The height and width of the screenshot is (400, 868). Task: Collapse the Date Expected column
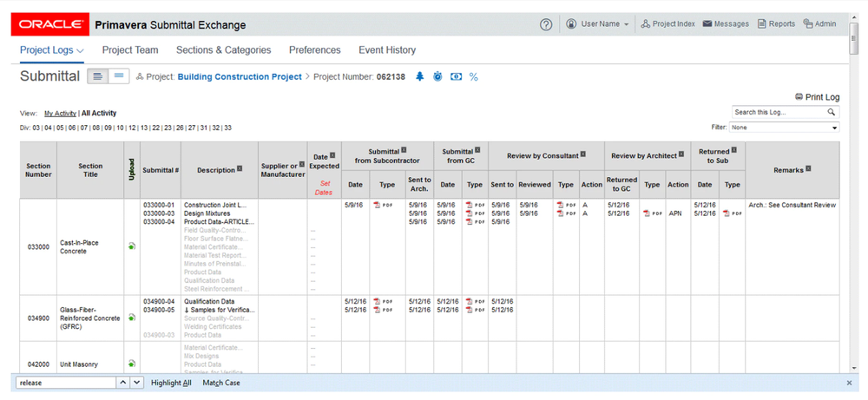click(332, 156)
